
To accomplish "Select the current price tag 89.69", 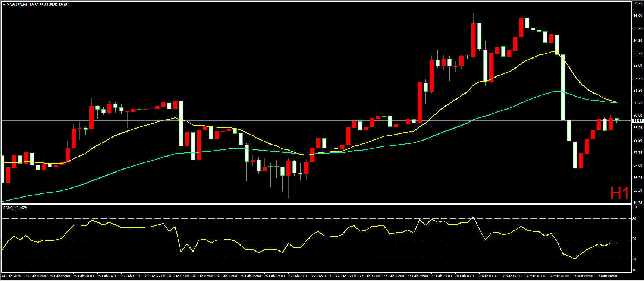I will 637,121.
